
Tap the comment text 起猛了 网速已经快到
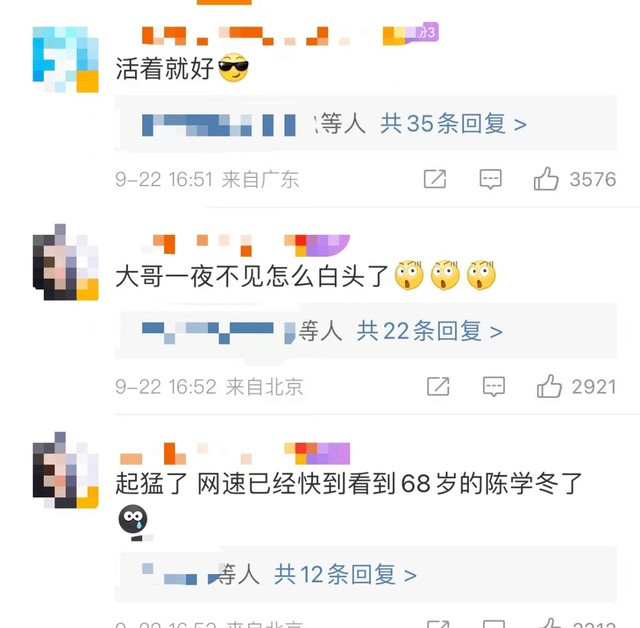point(349,484)
